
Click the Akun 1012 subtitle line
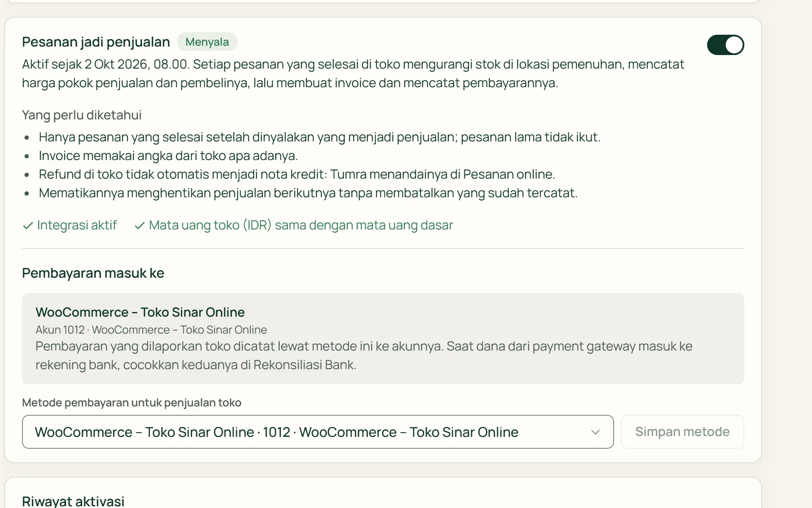pyautogui.click(x=151, y=330)
